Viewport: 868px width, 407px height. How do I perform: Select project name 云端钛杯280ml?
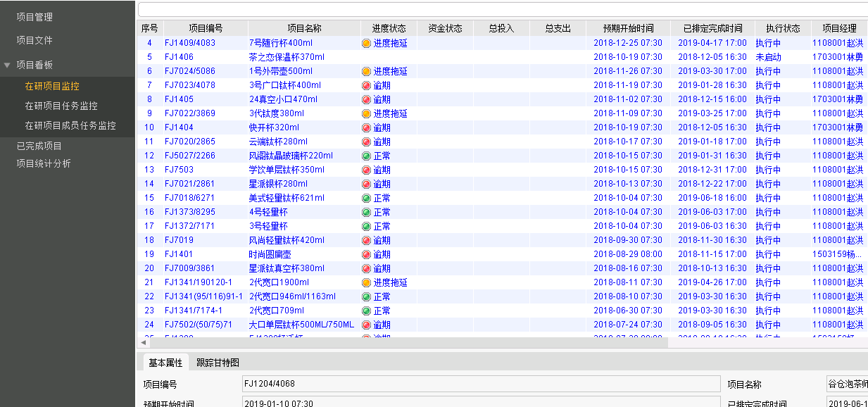coord(278,142)
